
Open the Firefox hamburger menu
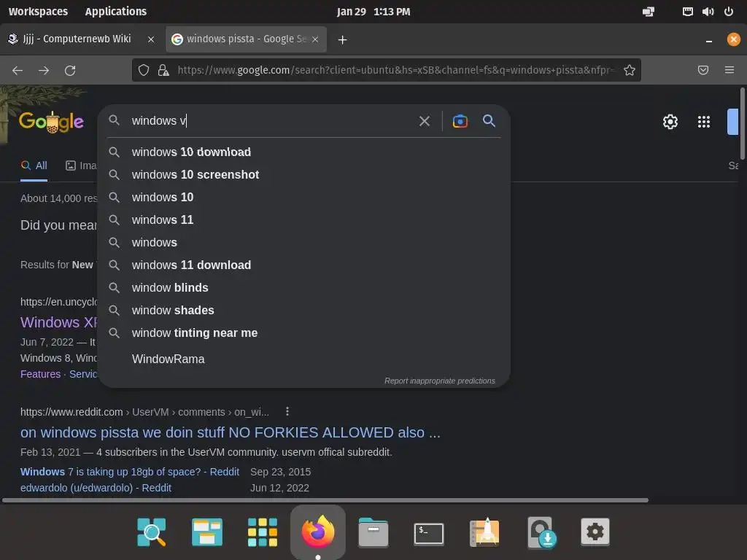[729, 71]
